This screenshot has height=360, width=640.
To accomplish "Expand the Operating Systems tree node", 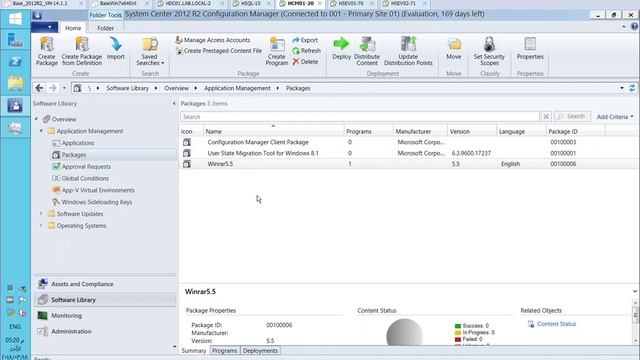I will coord(41,225).
